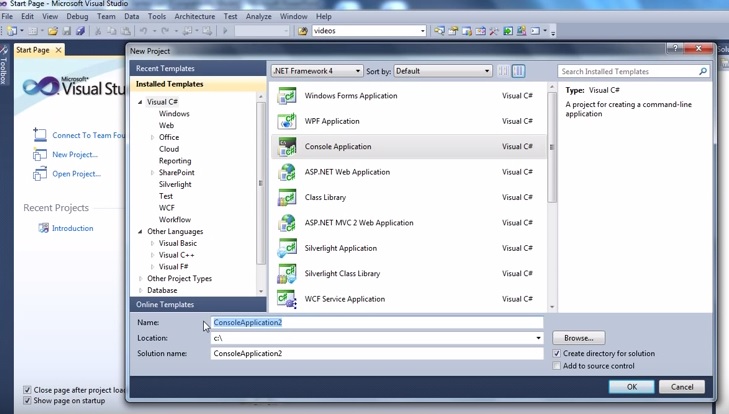This screenshot has width=729, height=414.
Task: Click the Save All toolbar icon
Action: [80, 31]
